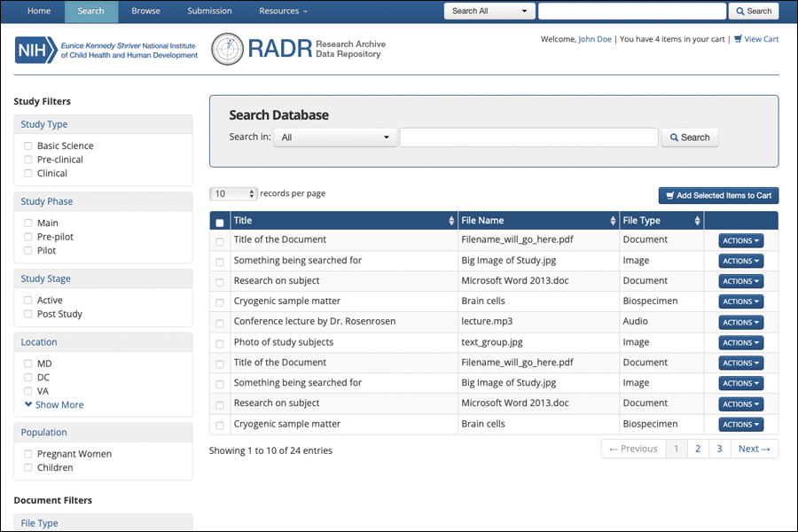Viewport: 798px width, 532px height.
Task: Sort the File Type column via its sort icon
Action: click(x=697, y=220)
